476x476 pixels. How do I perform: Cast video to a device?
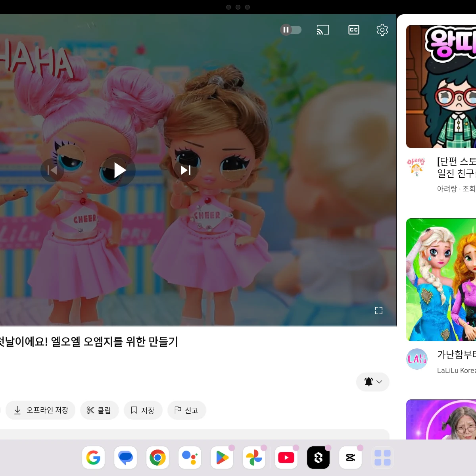tap(322, 30)
